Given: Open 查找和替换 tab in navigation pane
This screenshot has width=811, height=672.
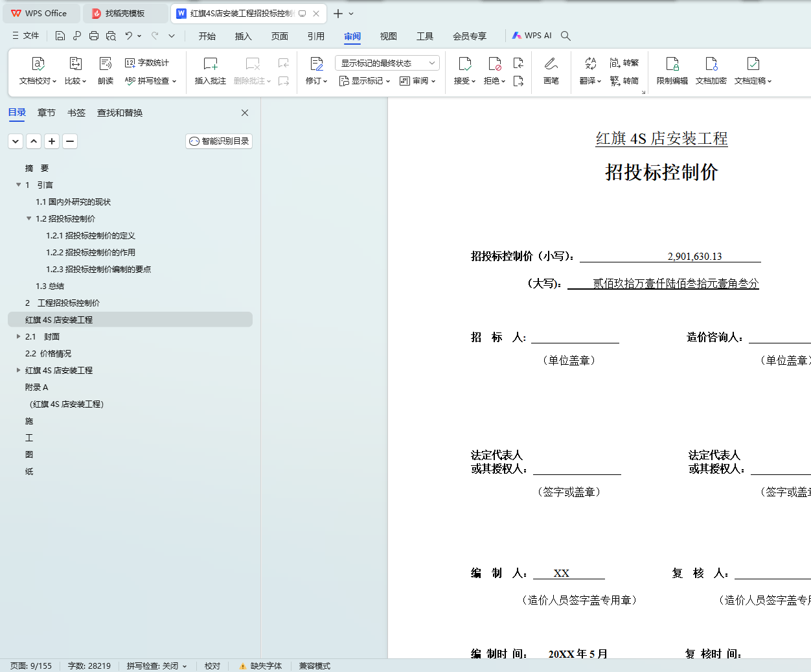Looking at the screenshot, I should pyautogui.click(x=120, y=113).
